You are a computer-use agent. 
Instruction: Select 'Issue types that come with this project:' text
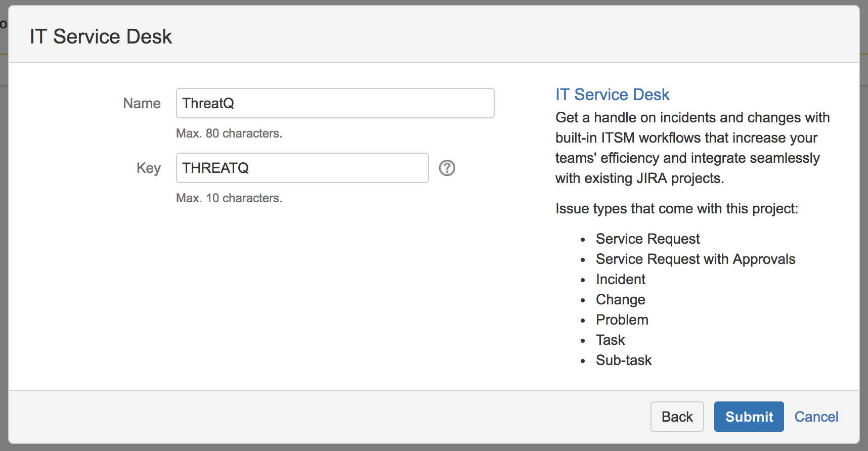pos(677,209)
